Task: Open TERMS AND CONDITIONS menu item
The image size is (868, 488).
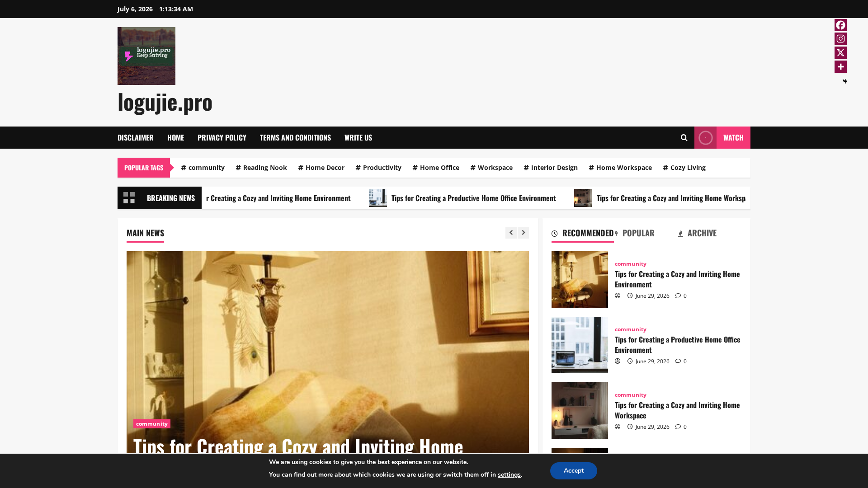Action: click(295, 138)
